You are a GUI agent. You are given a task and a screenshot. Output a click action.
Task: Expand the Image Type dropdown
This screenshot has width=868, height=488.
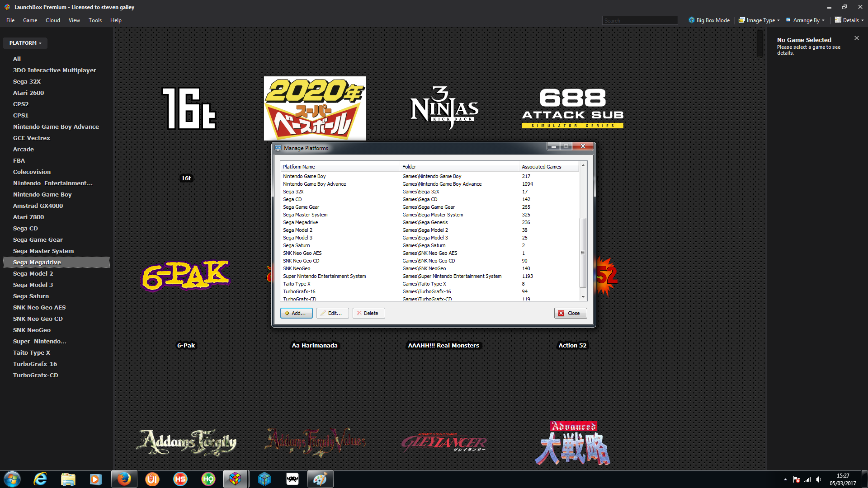tap(759, 20)
